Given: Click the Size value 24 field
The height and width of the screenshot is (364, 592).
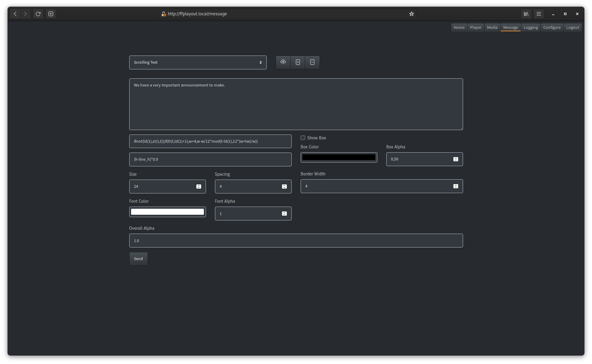Looking at the screenshot, I should (167, 187).
